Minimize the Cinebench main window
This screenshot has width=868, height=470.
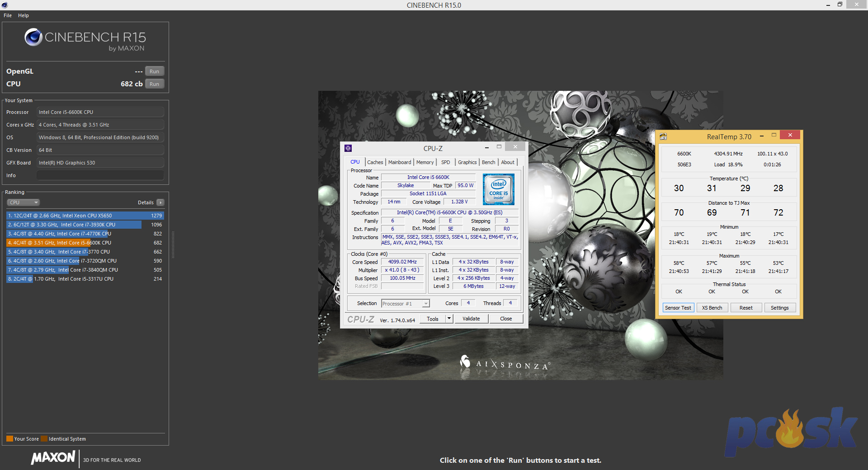(828, 5)
